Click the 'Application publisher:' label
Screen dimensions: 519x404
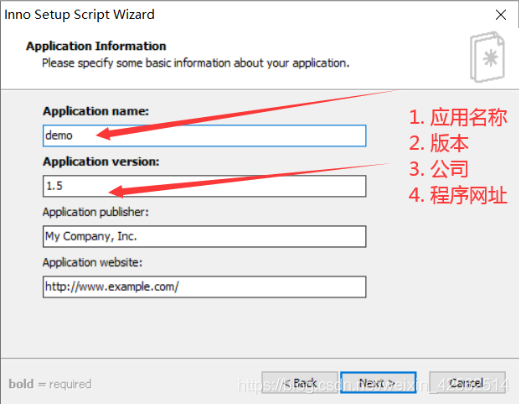pos(95,212)
